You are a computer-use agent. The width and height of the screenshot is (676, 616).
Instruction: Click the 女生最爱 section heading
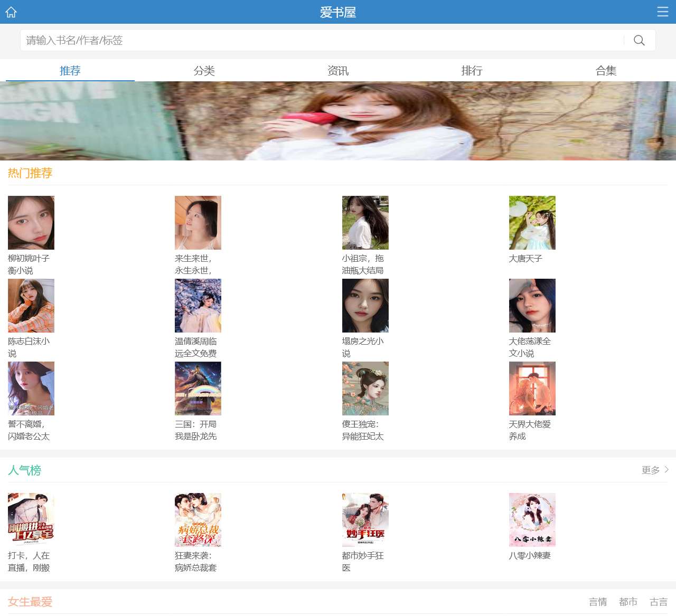coord(30,602)
